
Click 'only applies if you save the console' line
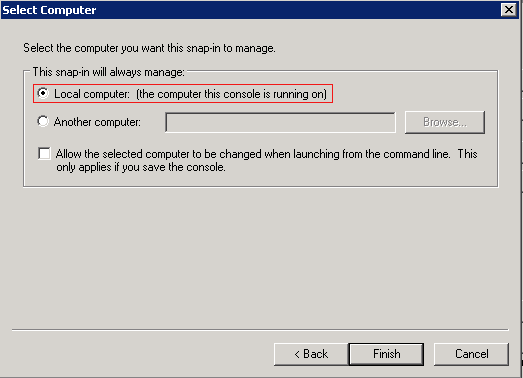[141, 167]
